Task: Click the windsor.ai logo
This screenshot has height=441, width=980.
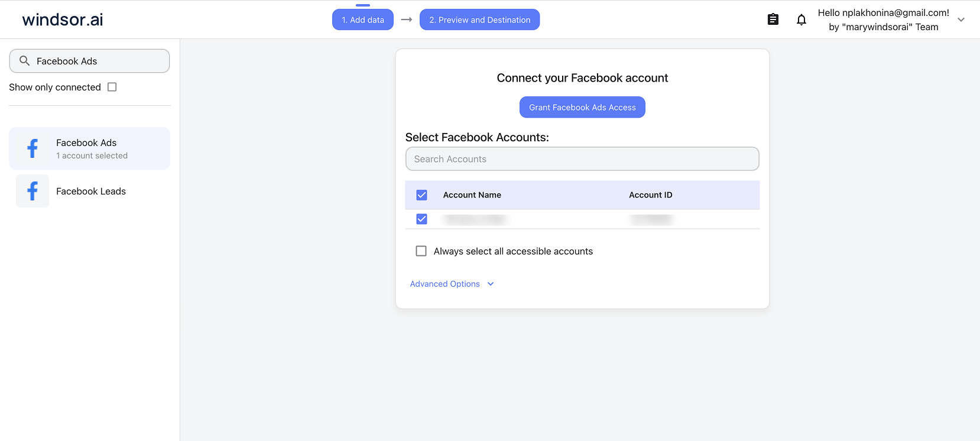Action: click(x=63, y=20)
